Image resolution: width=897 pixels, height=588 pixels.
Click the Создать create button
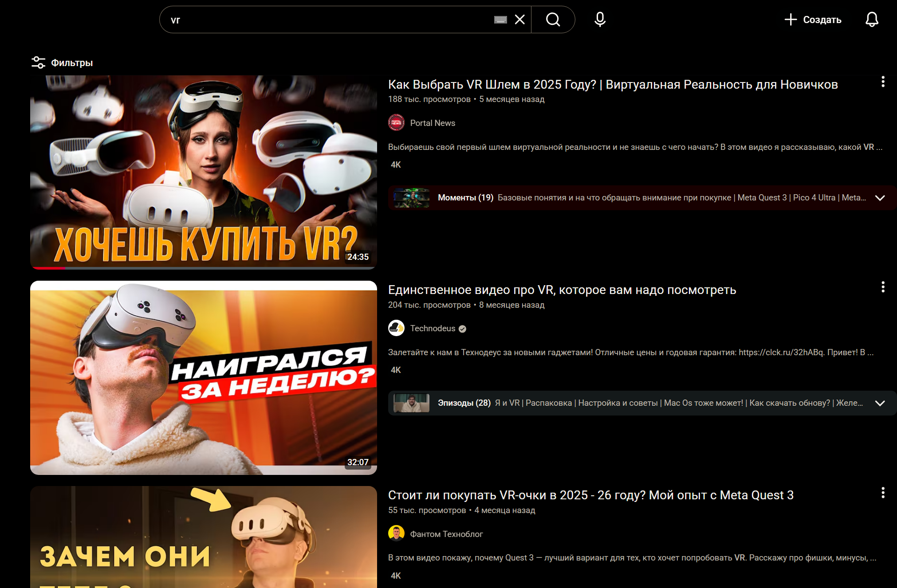(x=813, y=20)
